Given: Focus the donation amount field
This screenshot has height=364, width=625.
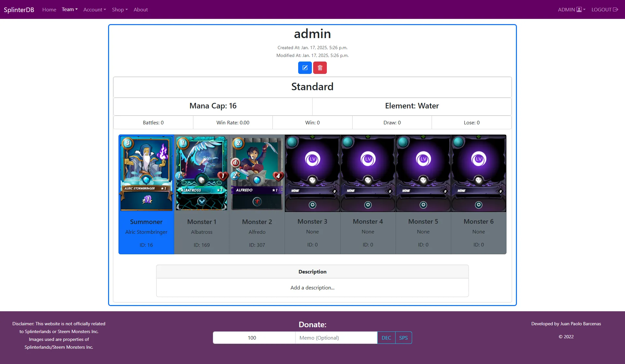Looking at the screenshot, I should pyautogui.click(x=254, y=338).
